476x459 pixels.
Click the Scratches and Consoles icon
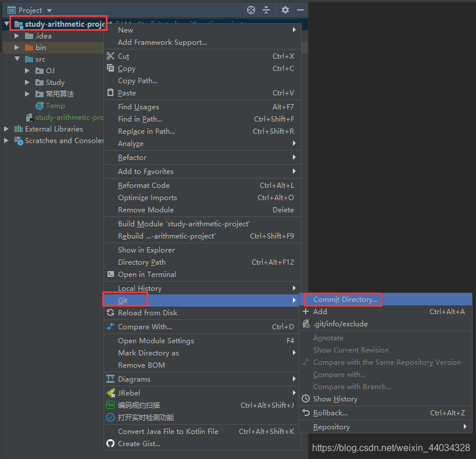tap(19, 141)
